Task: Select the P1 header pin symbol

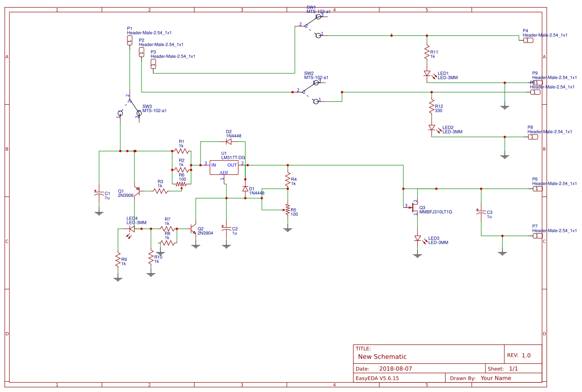Action: [x=130, y=41]
